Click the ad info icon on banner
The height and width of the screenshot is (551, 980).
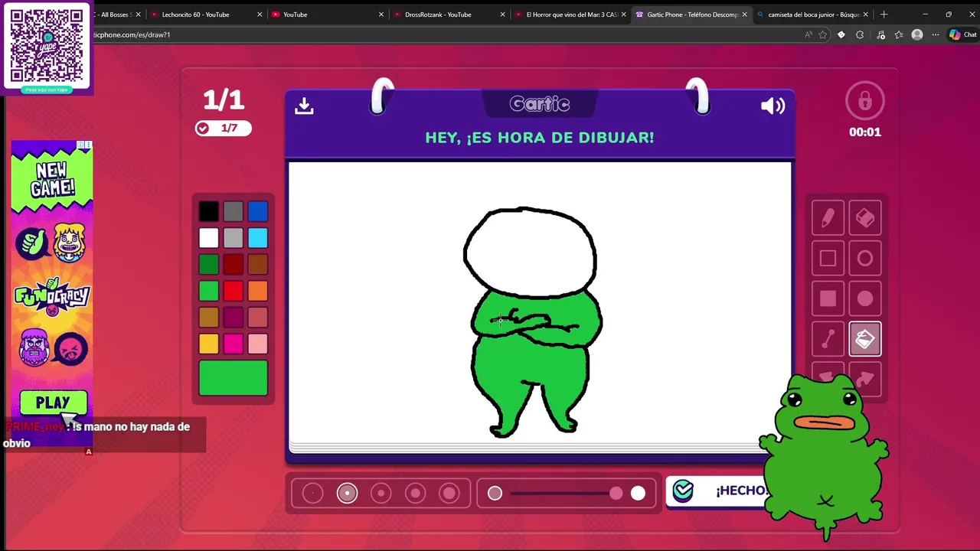80,145
